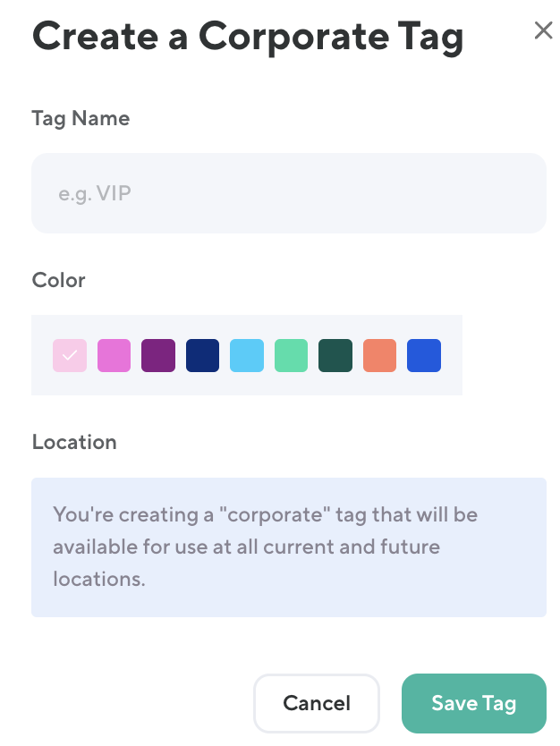
Task: Select the light pink color swatch
Action: pos(70,355)
